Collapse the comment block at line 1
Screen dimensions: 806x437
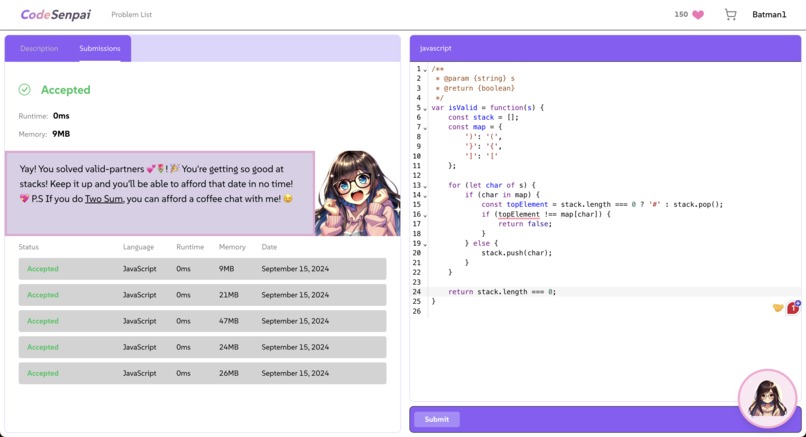tap(425, 69)
